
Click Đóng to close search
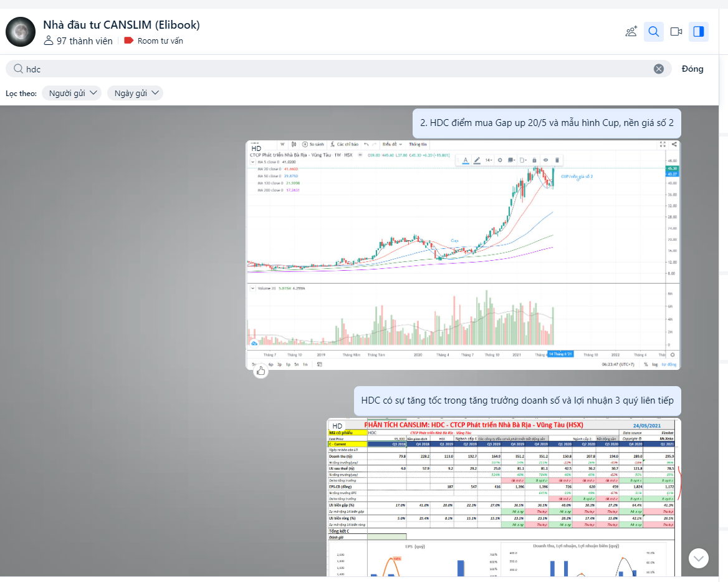pos(692,69)
